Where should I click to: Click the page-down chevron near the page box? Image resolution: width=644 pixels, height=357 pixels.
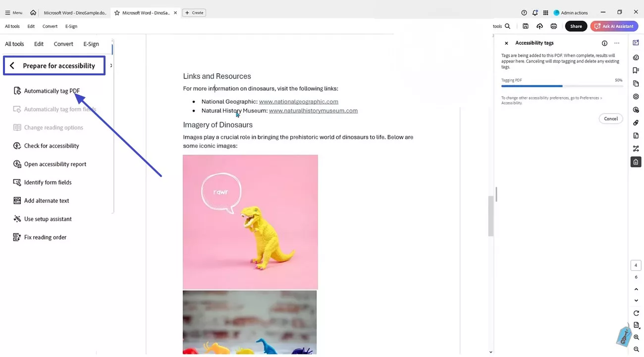click(636, 300)
